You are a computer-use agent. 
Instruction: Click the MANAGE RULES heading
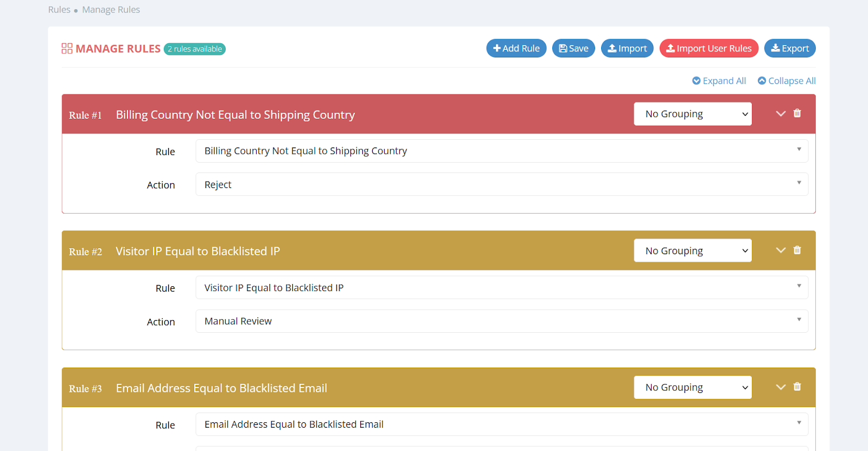pos(118,49)
